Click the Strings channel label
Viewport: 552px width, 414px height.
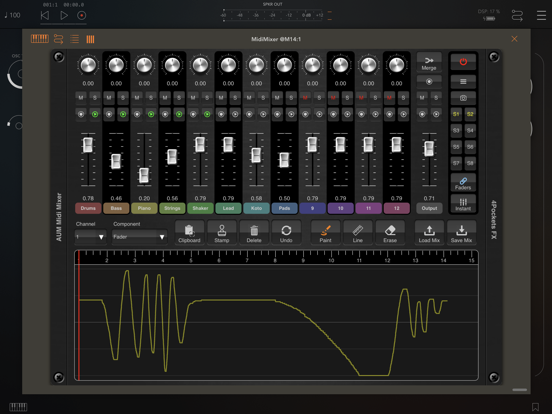click(172, 208)
